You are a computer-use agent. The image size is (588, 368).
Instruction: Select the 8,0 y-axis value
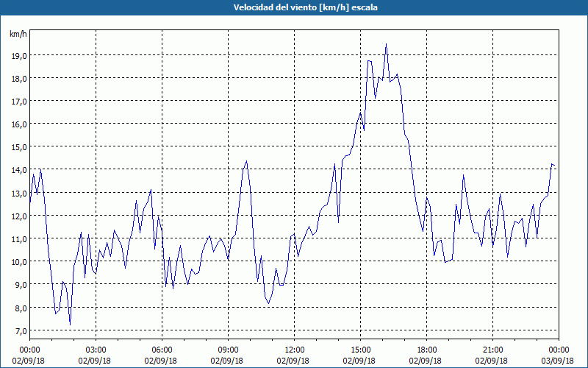click(x=21, y=308)
